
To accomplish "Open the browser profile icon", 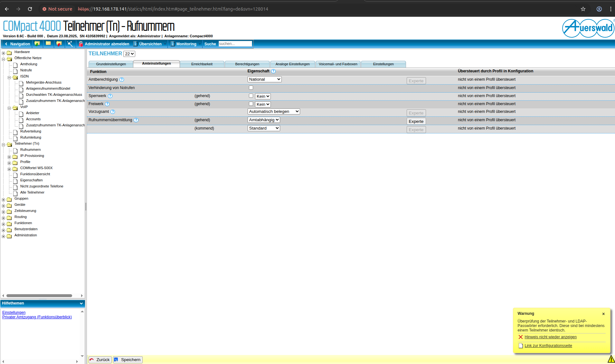I will point(599,9).
